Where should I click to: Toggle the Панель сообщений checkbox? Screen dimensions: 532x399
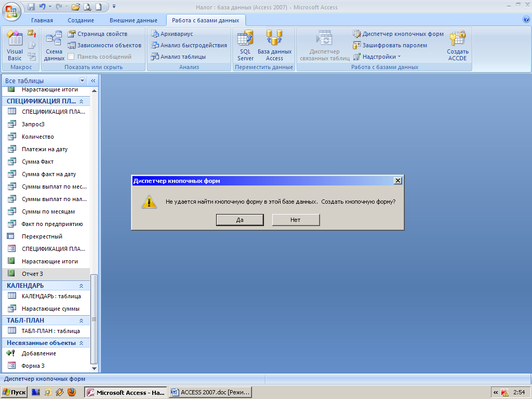71,57
